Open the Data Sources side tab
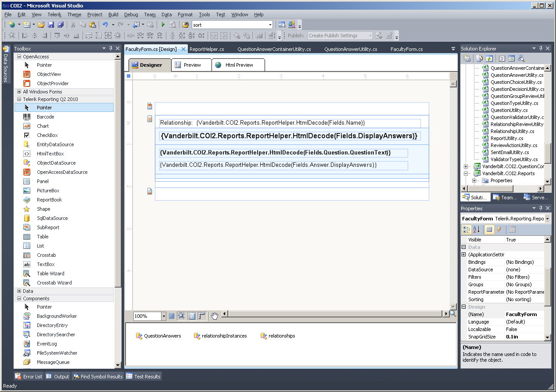This screenshot has height=392, width=556. coord(6,64)
